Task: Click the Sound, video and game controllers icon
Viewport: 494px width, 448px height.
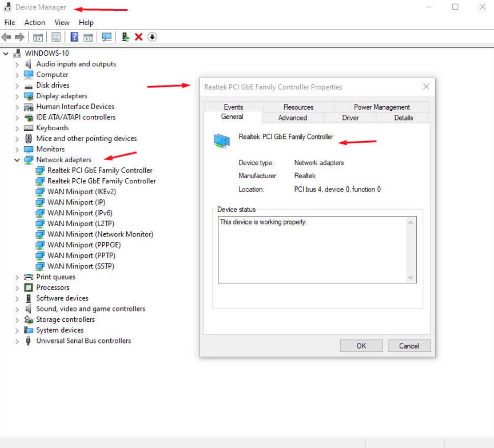Action: (28, 309)
